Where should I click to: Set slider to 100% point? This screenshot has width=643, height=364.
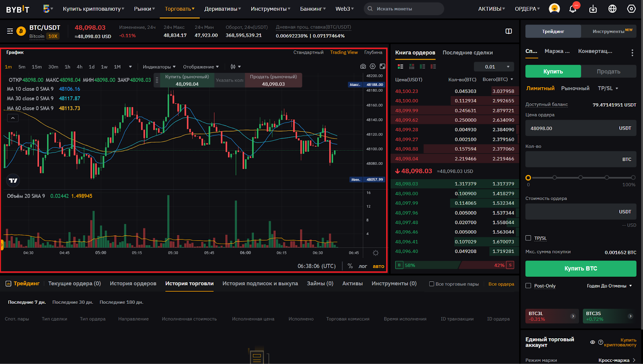click(x=633, y=178)
